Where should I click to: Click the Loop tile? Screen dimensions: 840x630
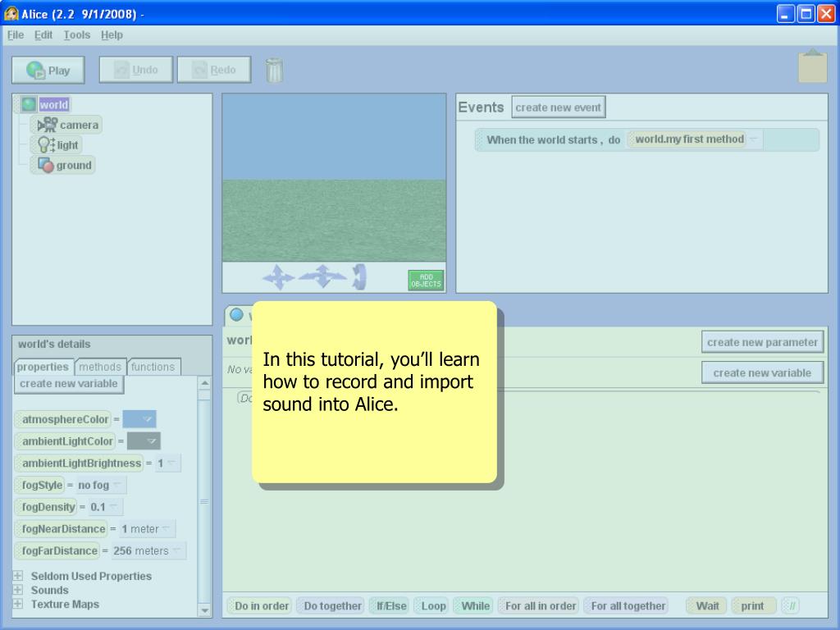pos(431,606)
